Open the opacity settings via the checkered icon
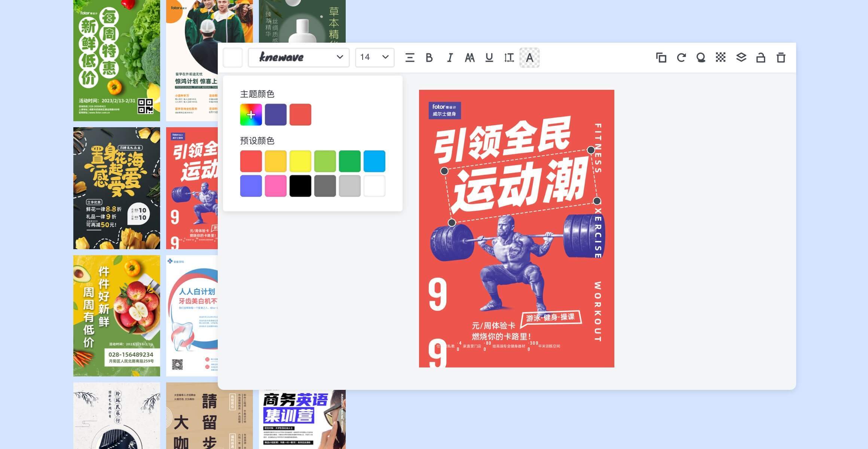 click(721, 58)
